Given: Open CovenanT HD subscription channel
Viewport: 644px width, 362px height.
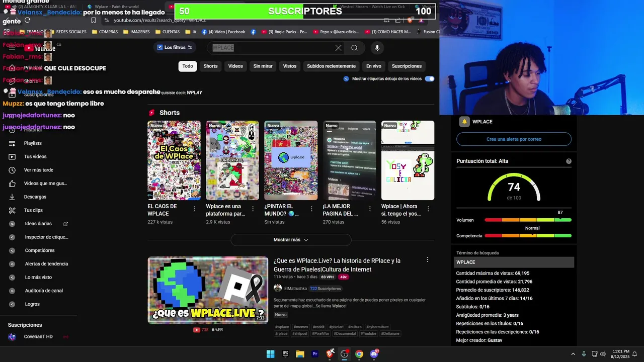Looking at the screenshot, I should (38, 337).
